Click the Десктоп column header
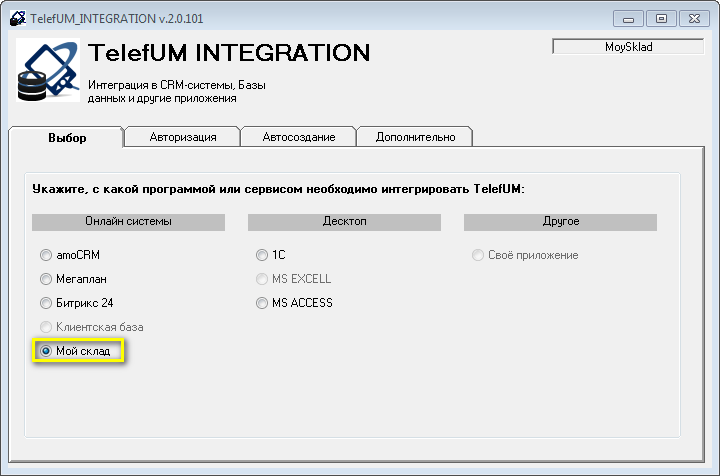This screenshot has width=720, height=476. (x=344, y=222)
